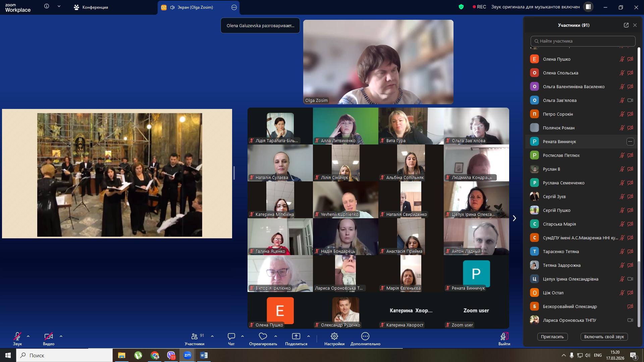This screenshot has height=362, width=644.
Task: Expand video options arrow next to Video
Action: pos(61,336)
